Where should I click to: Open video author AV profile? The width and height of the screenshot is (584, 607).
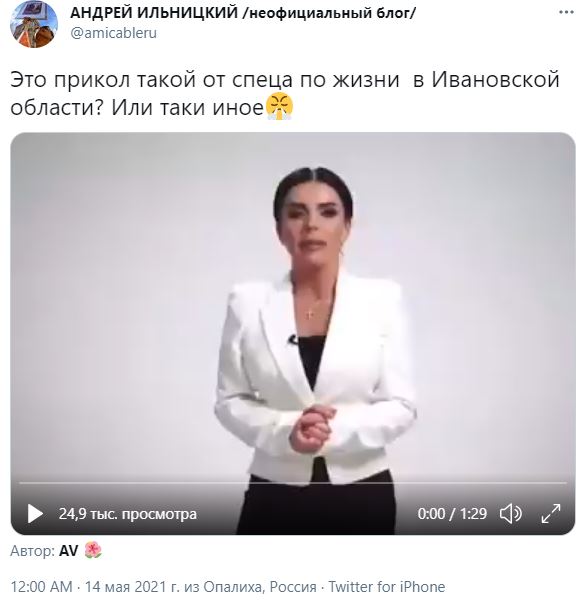[69, 550]
